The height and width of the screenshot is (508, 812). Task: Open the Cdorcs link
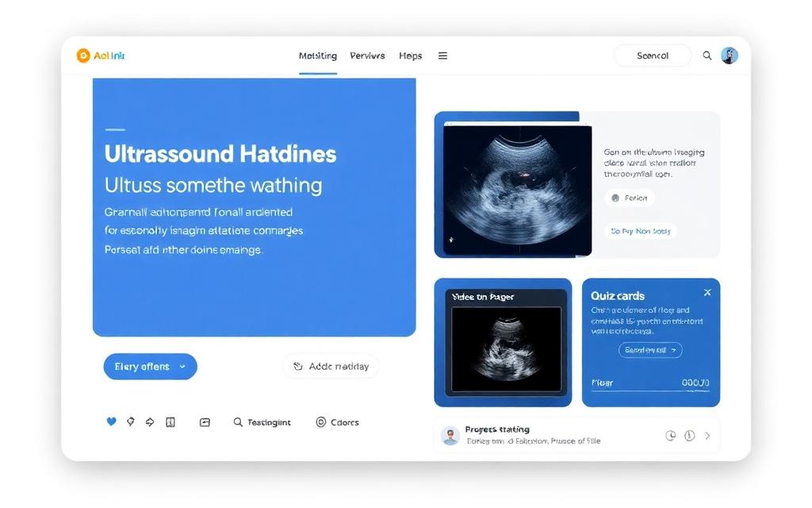pyautogui.click(x=344, y=422)
